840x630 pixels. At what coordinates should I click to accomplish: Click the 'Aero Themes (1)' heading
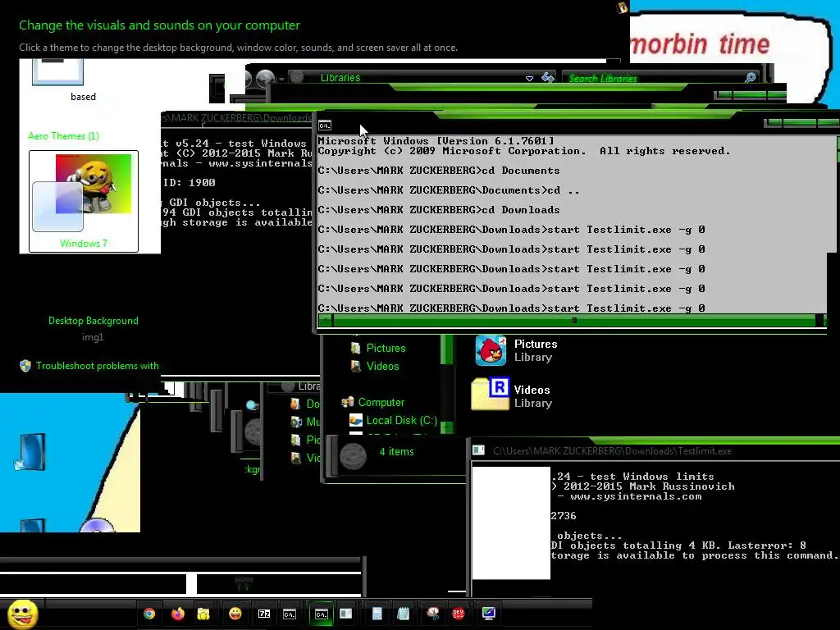click(x=63, y=136)
